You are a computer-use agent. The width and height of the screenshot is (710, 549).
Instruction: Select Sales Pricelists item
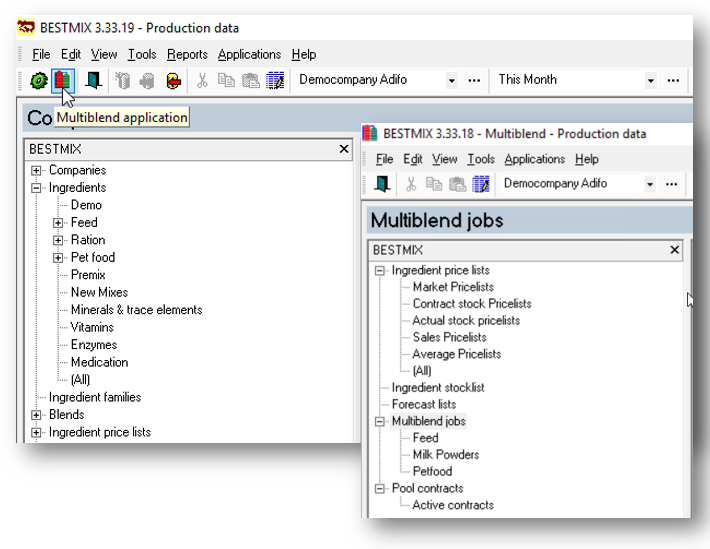point(449,337)
